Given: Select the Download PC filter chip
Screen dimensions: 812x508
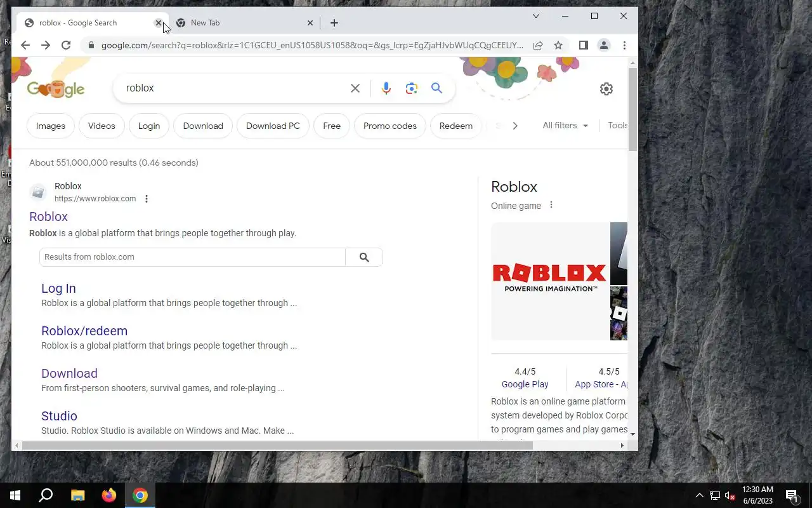Looking at the screenshot, I should click(x=273, y=126).
